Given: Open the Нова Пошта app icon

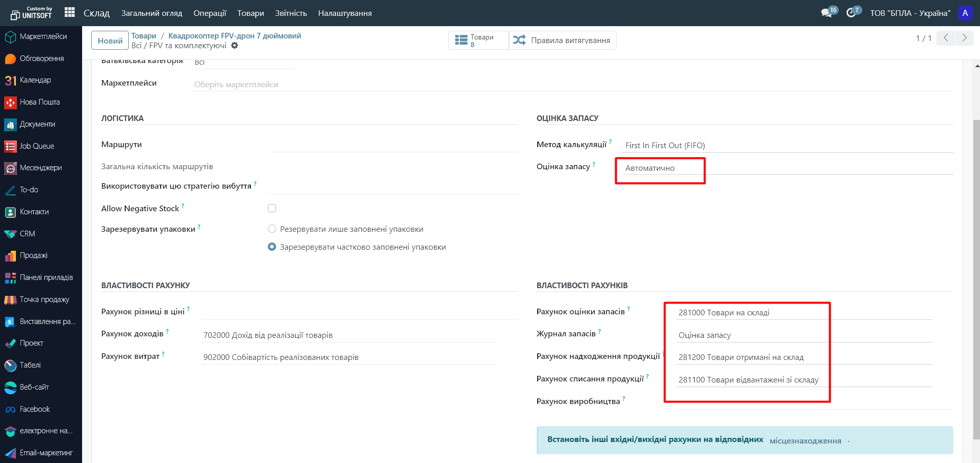Looking at the screenshot, I should coord(11,103).
